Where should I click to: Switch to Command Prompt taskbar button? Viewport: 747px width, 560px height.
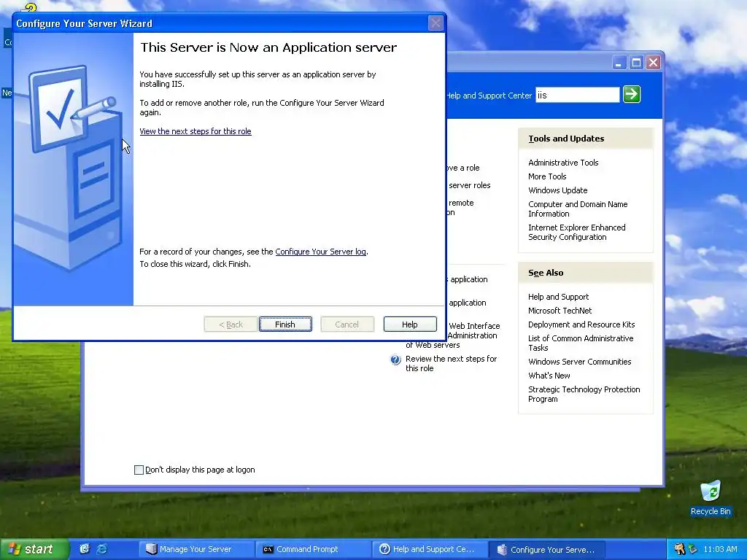coord(312,549)
